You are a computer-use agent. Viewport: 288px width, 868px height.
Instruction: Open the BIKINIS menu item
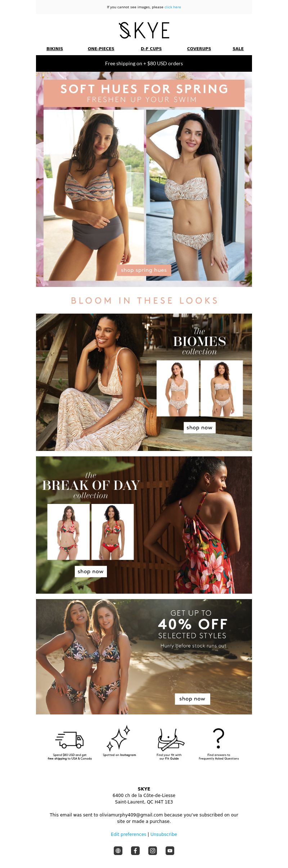(55, 49)
